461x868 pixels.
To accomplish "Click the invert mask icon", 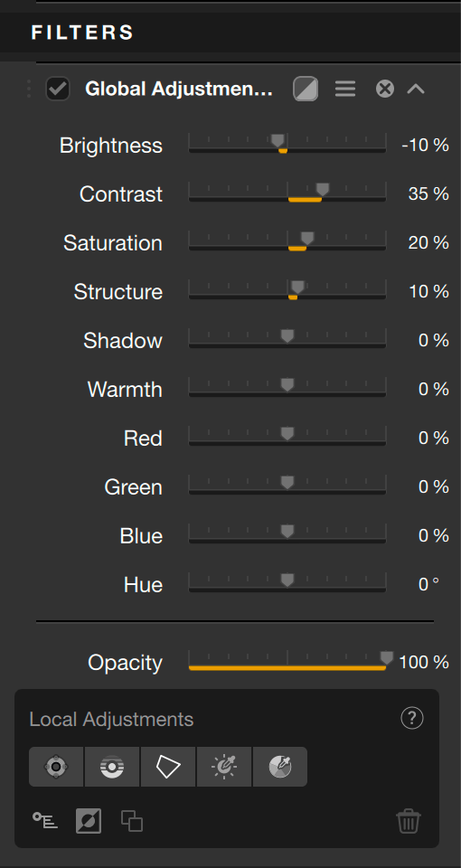I will point(89,820).
